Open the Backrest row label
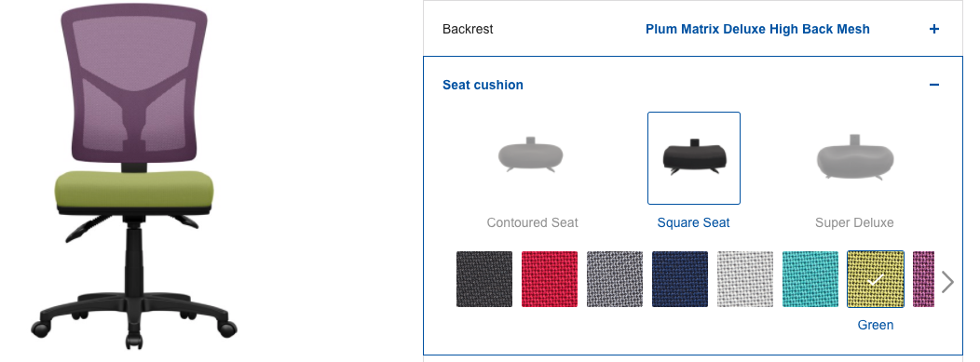The image size is (980, 362). pyautogui.click(x=468, y=29)
